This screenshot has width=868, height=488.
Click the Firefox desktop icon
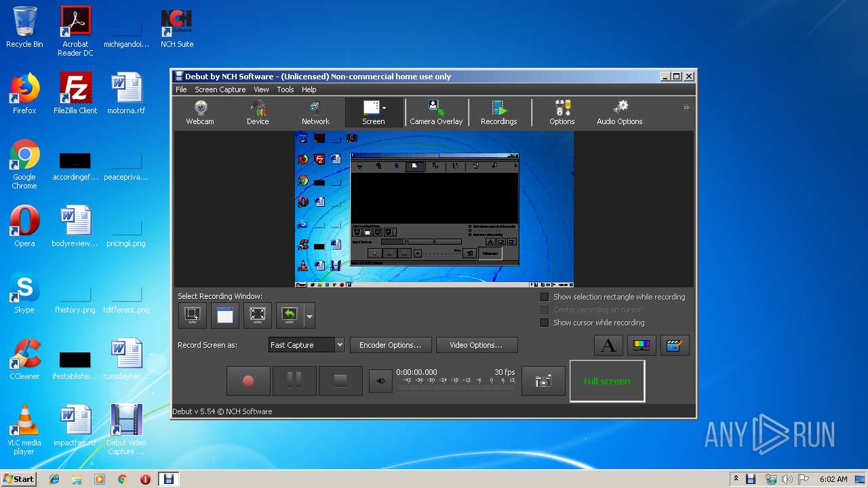tap(24, 94)
